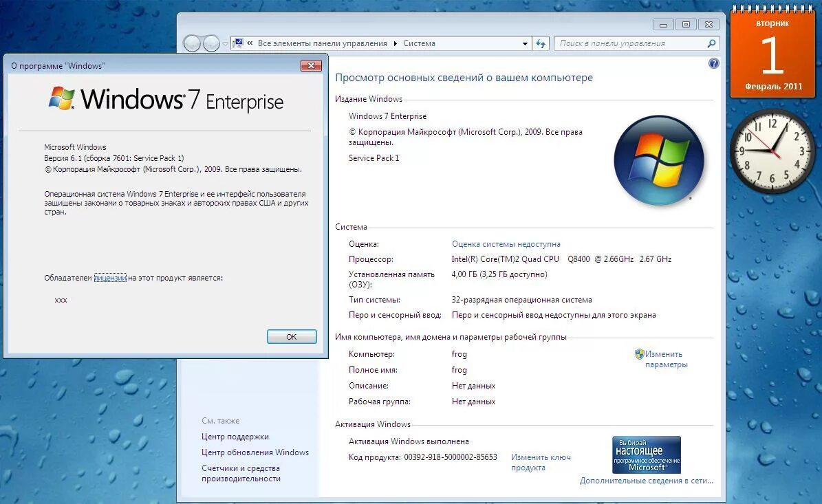822x504 pixels.
Task: Click 'Windows 7 Enterprise' edition text in System window
Action: point(387,116)
